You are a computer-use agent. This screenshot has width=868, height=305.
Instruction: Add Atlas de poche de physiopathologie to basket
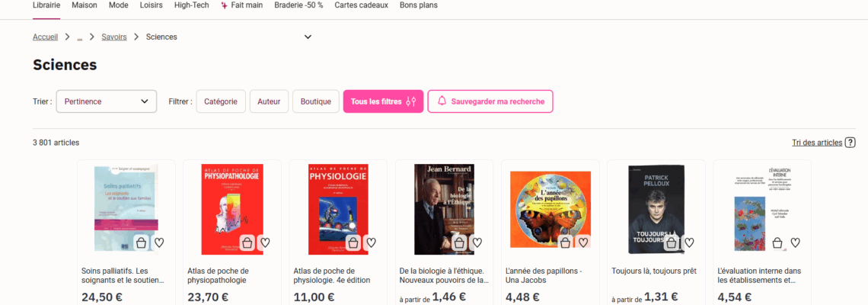point(247,243)
